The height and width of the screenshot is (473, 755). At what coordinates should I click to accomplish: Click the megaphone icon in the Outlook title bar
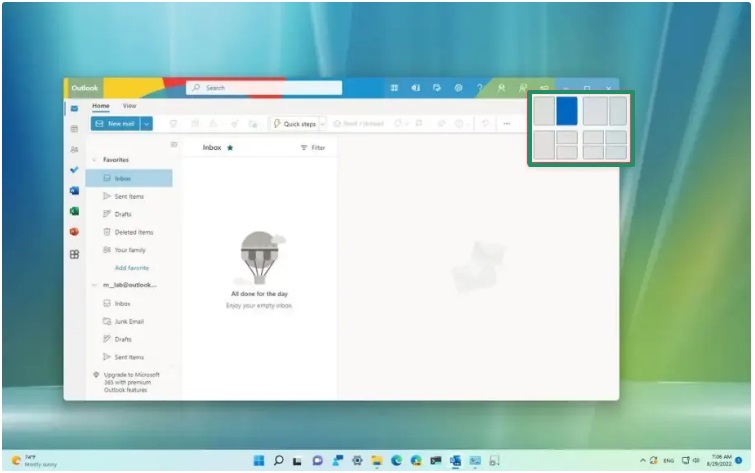[x=544, y=88]
